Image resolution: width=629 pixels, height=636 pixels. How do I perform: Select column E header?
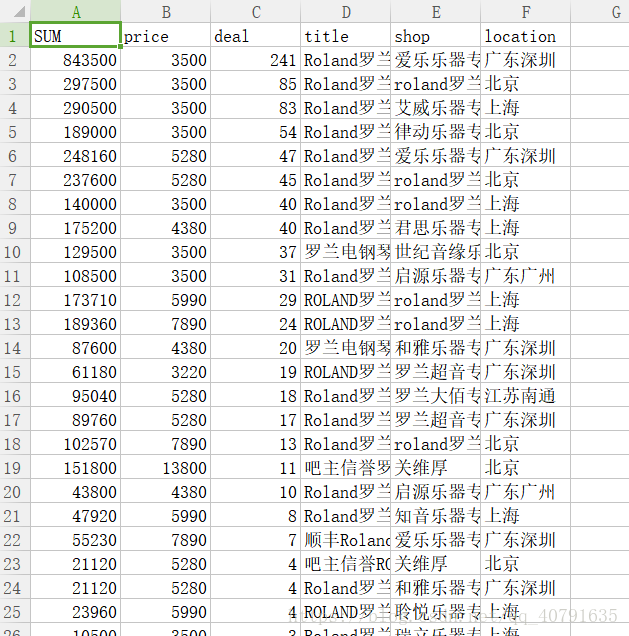point(436,11)
